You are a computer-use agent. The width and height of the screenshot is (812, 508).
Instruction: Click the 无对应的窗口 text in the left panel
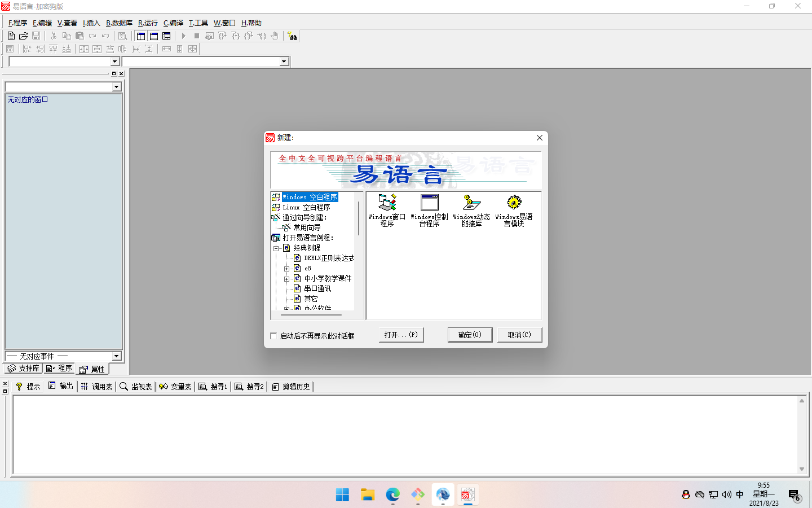[x=28, y=99]
